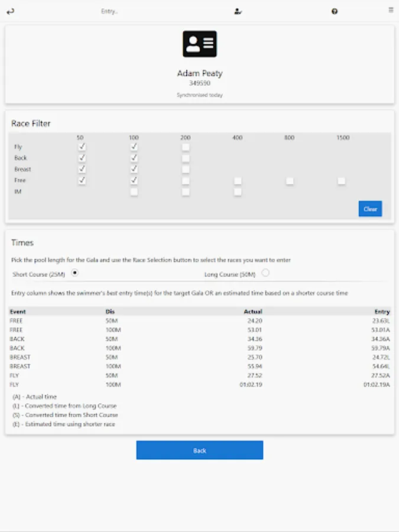
Task: Uncheck the Free 100 checkbox
Action: [134, 180]
